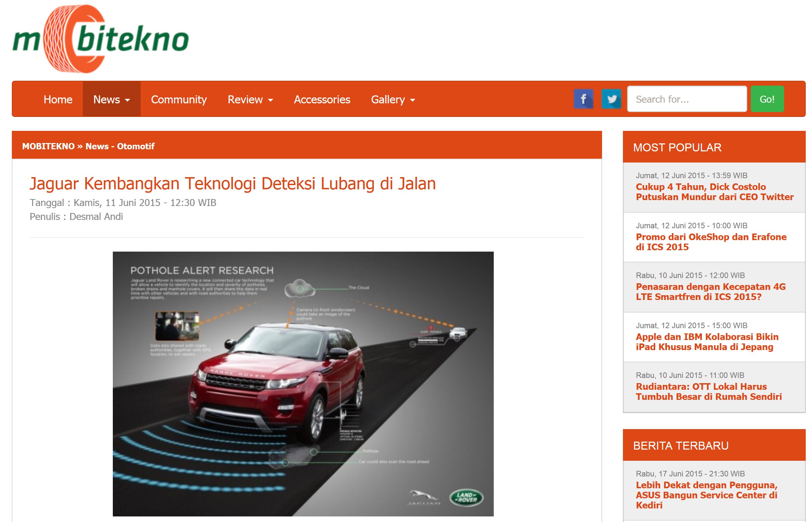Open the Mobitekno Twitter page icon
The image size is (812, 522).
click(x=611, y=99)
